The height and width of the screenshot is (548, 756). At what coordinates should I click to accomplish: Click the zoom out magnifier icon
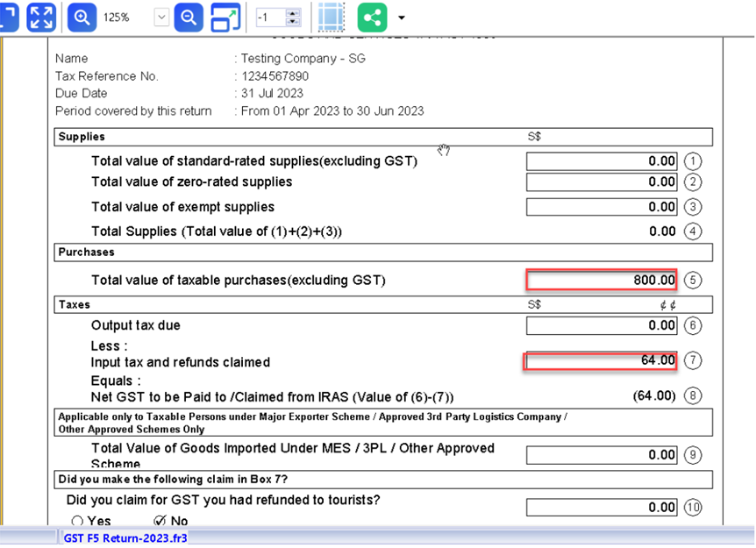point(188,17)
